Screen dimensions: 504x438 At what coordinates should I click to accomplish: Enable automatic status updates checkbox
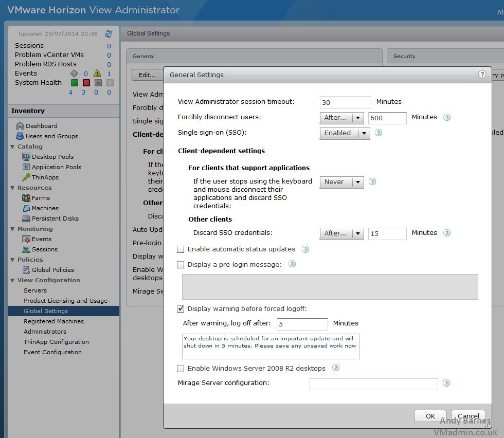click(x=181, y=249)
